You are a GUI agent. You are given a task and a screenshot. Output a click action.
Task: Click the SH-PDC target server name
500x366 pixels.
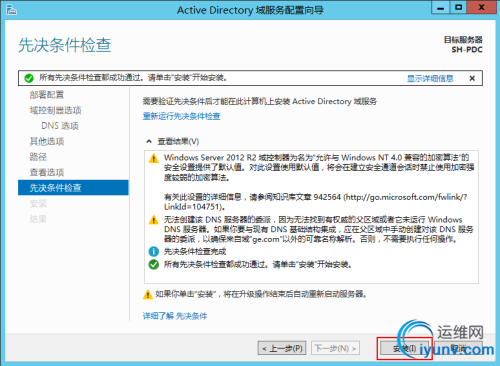click(x=467, y=50)
